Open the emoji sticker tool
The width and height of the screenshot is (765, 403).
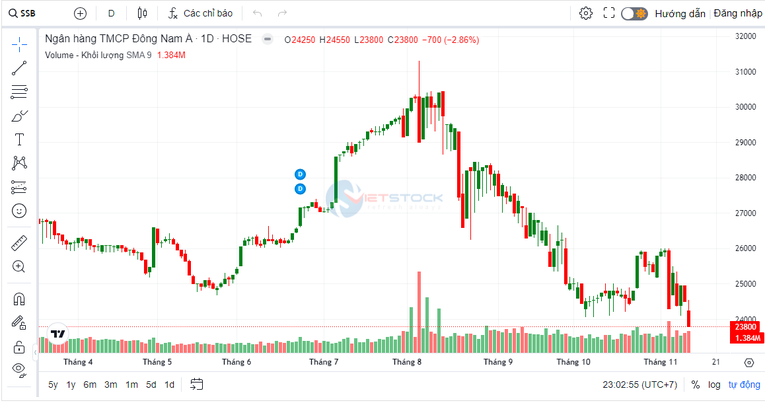pos(18,211)
